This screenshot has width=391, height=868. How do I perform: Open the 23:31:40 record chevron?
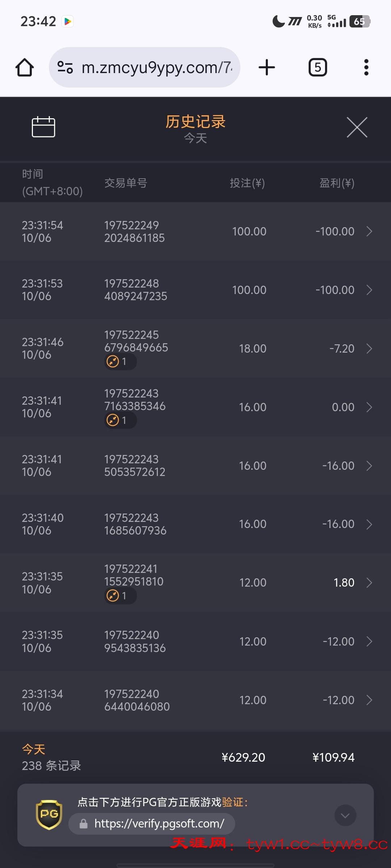(369, 524)
